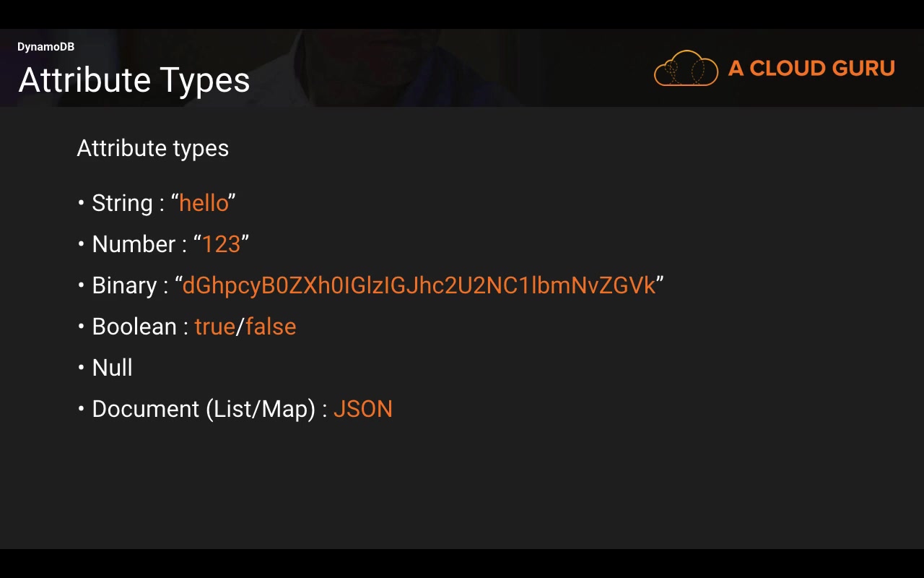Click the word "Binary" in the third bullet

coord(124,285)
